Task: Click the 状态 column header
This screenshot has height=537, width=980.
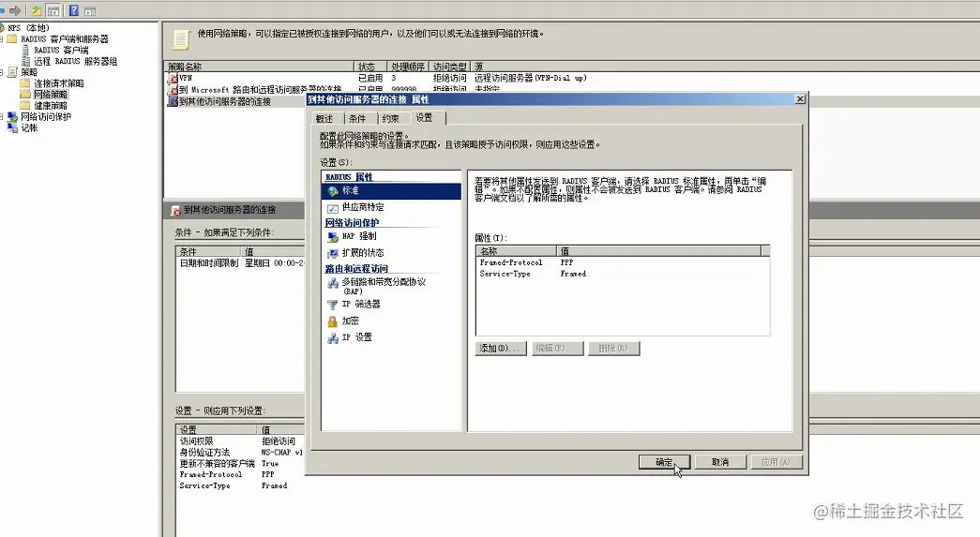Action: pyautogui.click(x=370, y=67)
